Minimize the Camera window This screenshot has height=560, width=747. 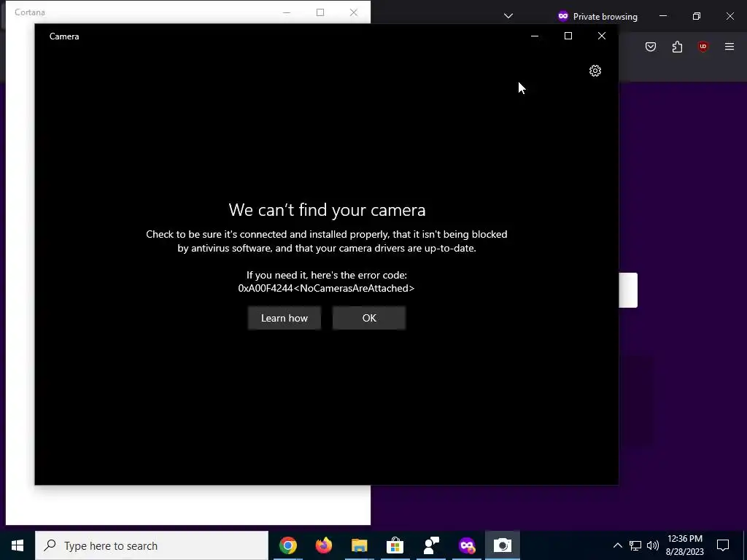(535, 36)
